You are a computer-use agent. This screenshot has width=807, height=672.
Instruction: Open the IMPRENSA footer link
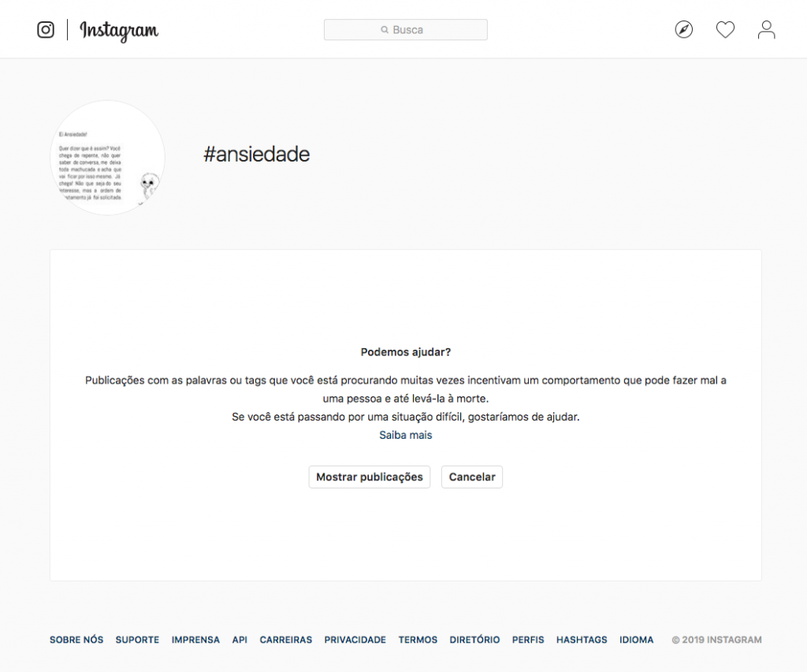click(195, 640)
